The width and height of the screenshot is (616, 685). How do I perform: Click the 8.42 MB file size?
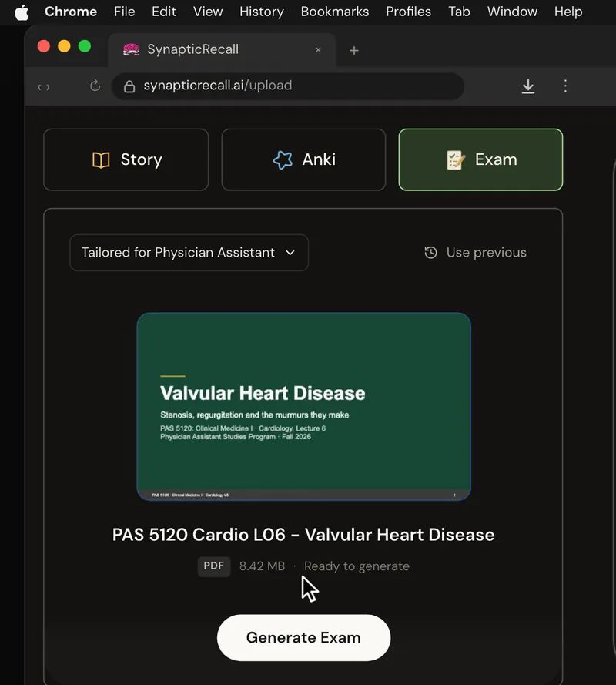coord(262,566)
